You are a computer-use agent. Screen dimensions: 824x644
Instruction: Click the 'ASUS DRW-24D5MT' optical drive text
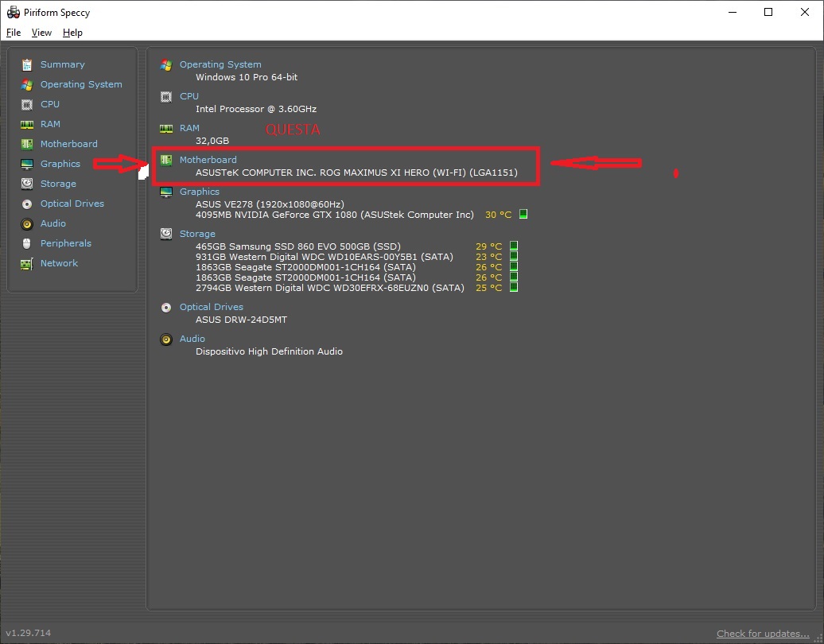[x=242, y=320]
